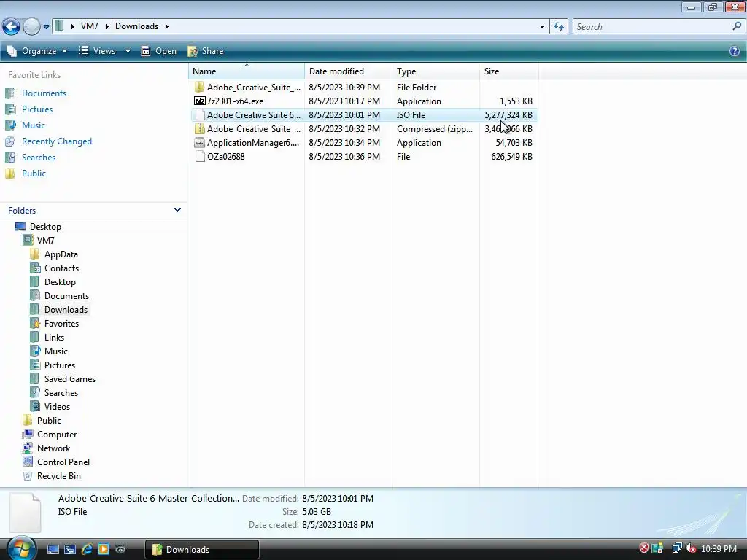Image resolution: width=747 pixels, height=560 pixels.
Task: Select Contacts in the folder tree
Action: pyautogui.click(x=61, y=268)
